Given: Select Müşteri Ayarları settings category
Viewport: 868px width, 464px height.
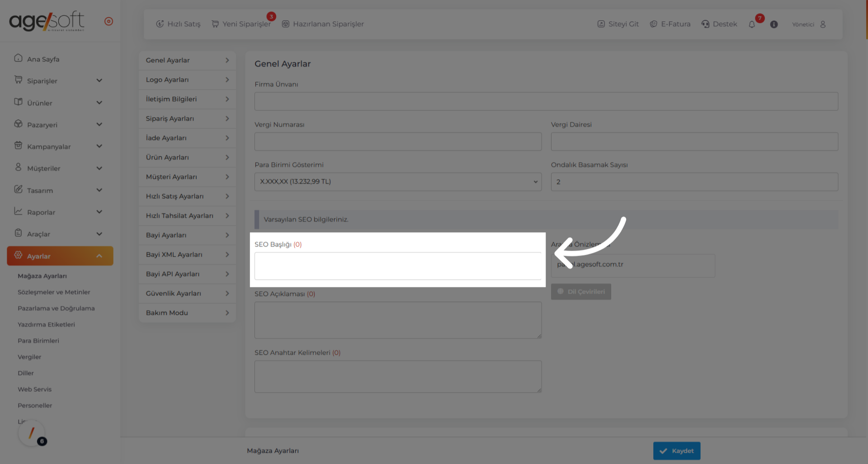Looking at the screenshot, I should pos(187,177).
